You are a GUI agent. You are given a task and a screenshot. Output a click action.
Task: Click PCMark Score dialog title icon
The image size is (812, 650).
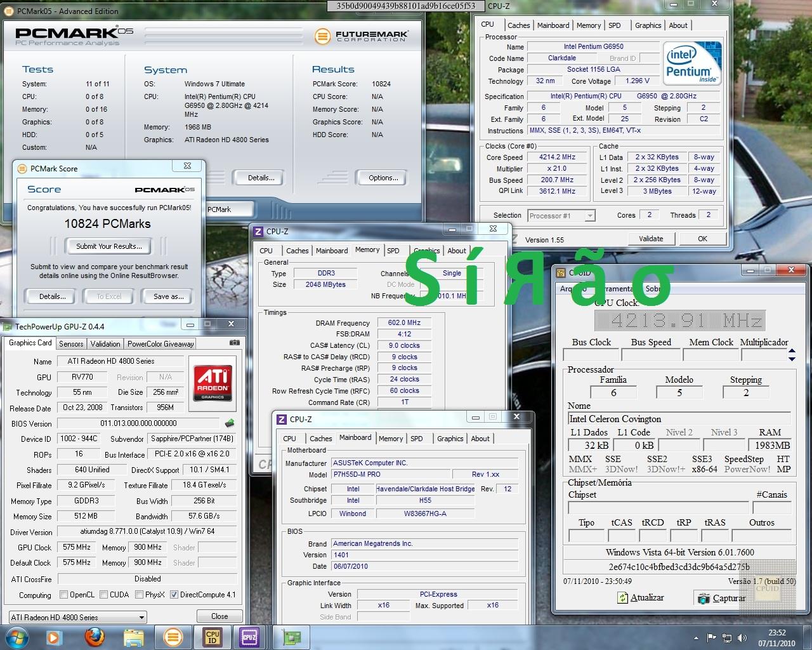pyautogui.click(x=22, y=169)
